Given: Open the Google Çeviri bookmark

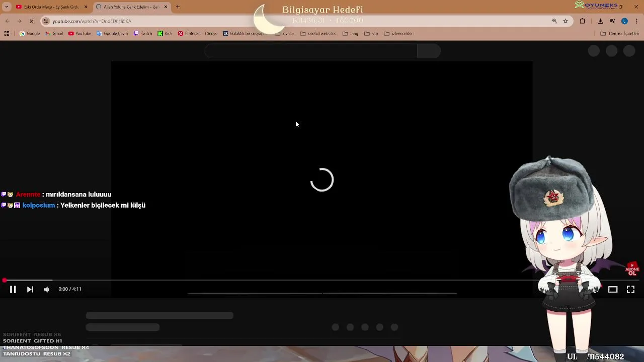Looking at the screenshot, I should pos(112,34).
